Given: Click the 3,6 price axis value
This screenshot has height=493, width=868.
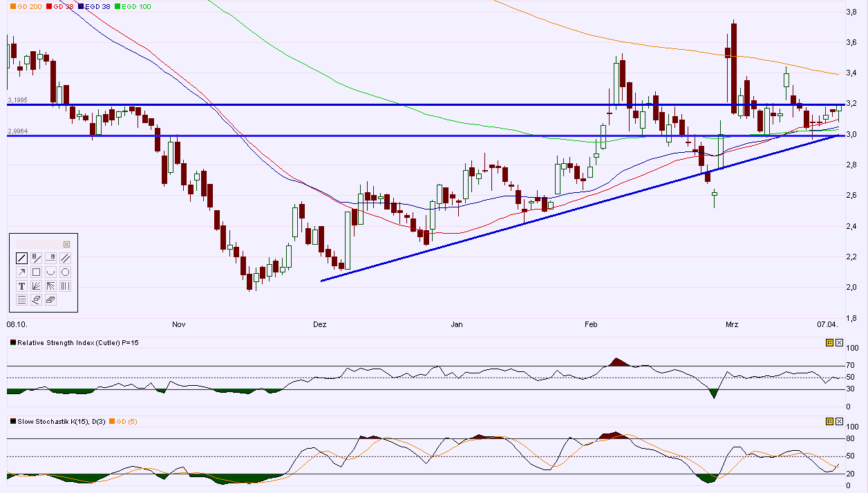Looking at the screenshot, I should pyautogui.click(x=851, y=42).
